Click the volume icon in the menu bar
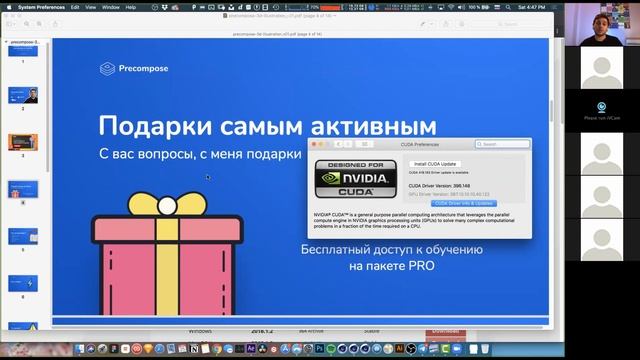Image resolution: width=640 pixels, height=360 pixels. [x=461, y=7]
